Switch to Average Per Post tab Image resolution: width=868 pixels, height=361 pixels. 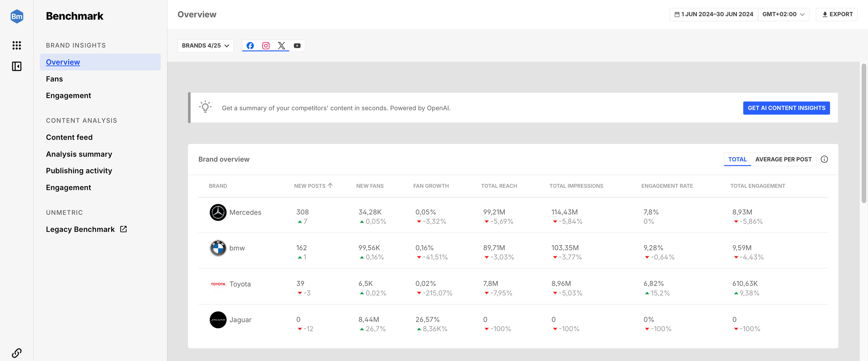click(783, 159)
